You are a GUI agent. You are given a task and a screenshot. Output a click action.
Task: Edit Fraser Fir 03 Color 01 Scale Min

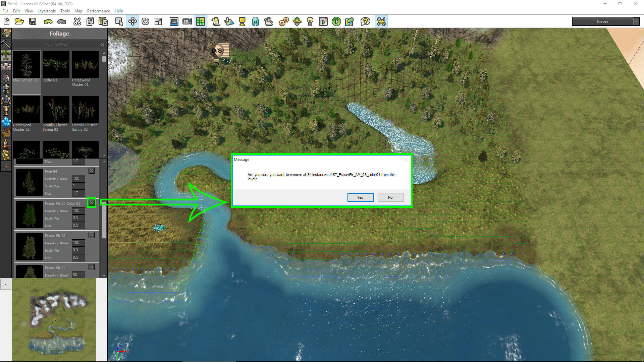click(x=78, y=218)
